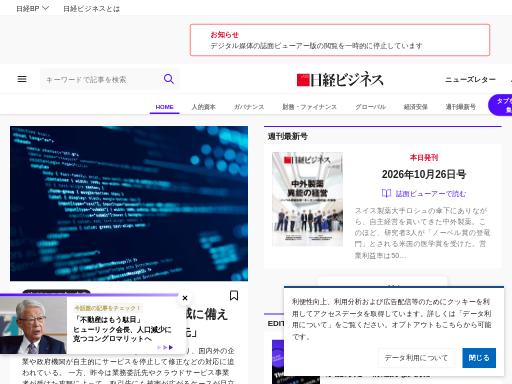
Task: Select the ガバナンス tab
Action: point(249,107)
